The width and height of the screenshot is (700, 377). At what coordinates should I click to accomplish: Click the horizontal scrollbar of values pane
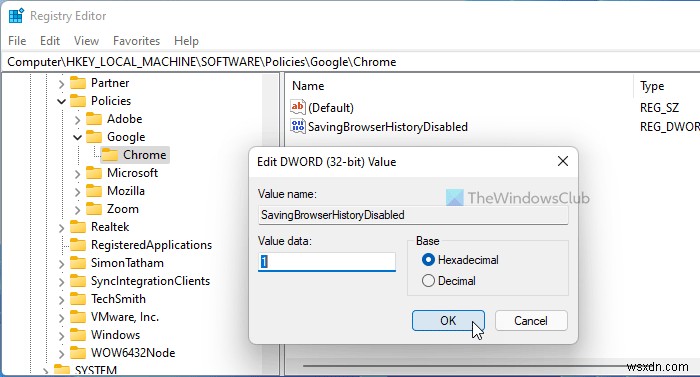point(464,366)
